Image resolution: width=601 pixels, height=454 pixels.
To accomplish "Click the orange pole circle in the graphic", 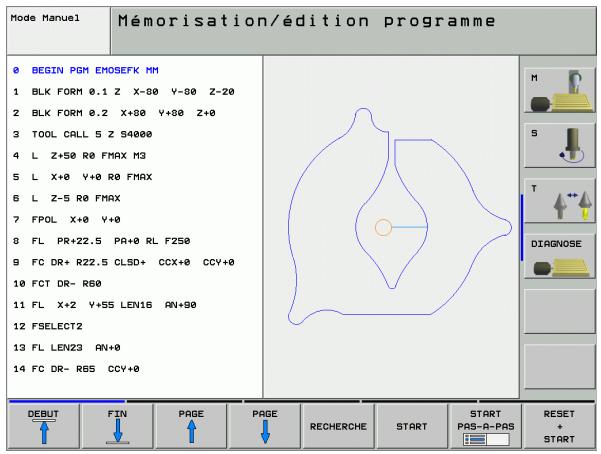I will [383, 227].
